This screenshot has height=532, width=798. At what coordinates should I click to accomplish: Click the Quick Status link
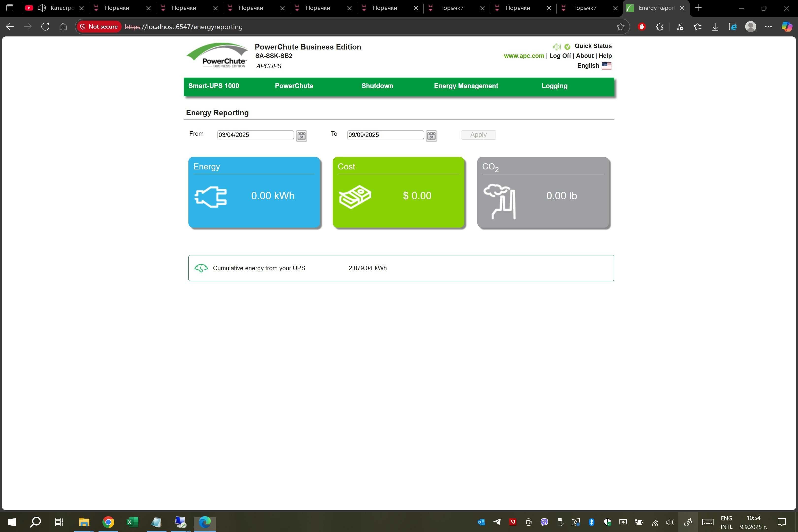point(593,46)
